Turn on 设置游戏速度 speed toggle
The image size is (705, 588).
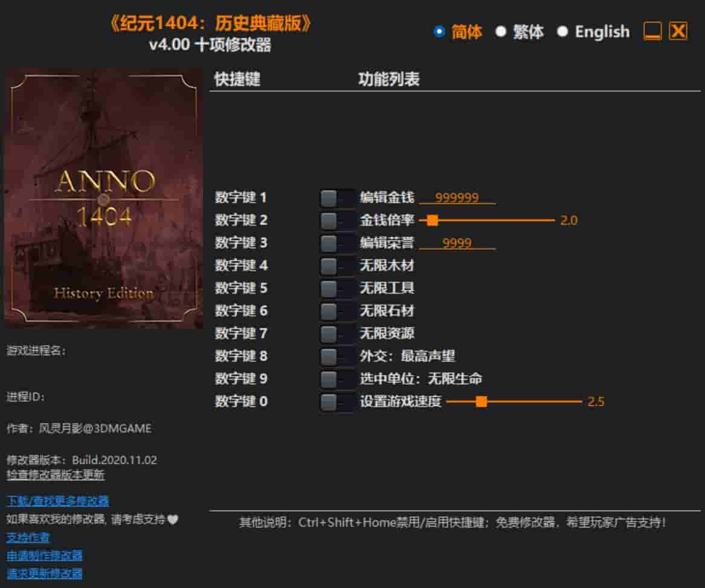(336, 401)
